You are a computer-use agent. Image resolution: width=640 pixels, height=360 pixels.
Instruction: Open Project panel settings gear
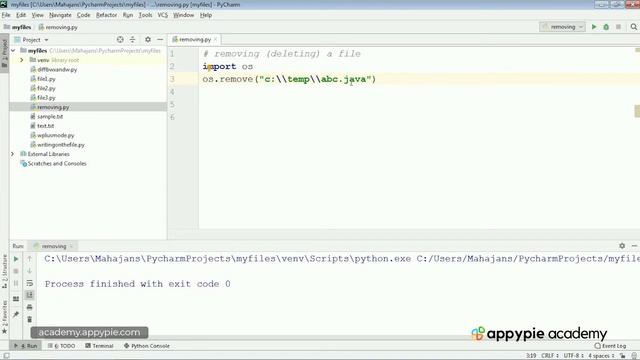point(148,40)
